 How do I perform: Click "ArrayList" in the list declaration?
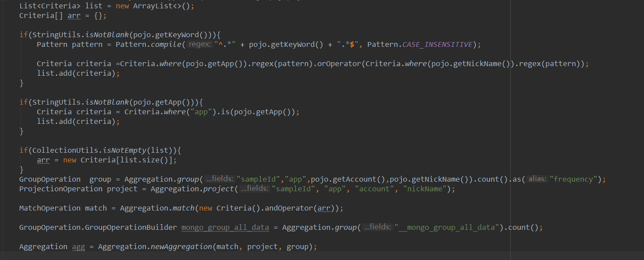pyautogui.click(x=153, y=6)
